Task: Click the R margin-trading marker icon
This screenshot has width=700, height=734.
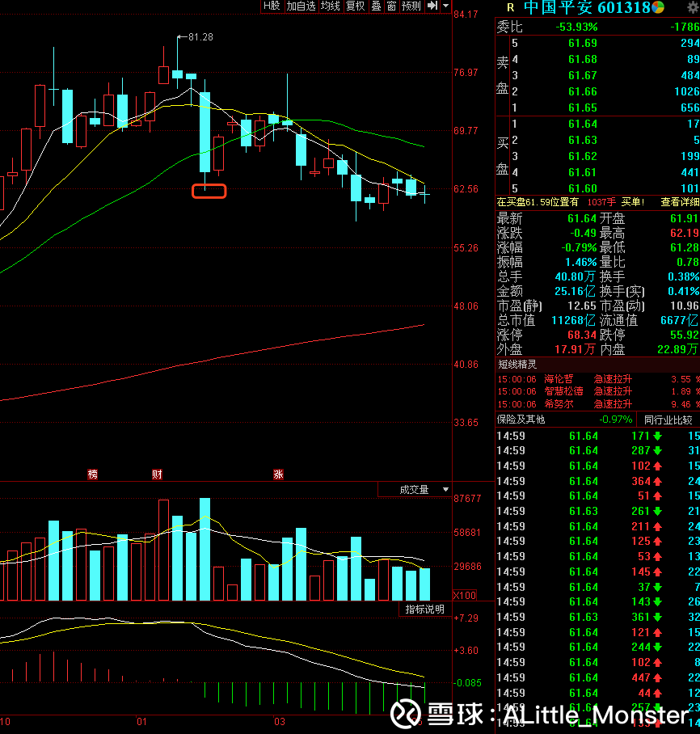Action: [510, 7]
